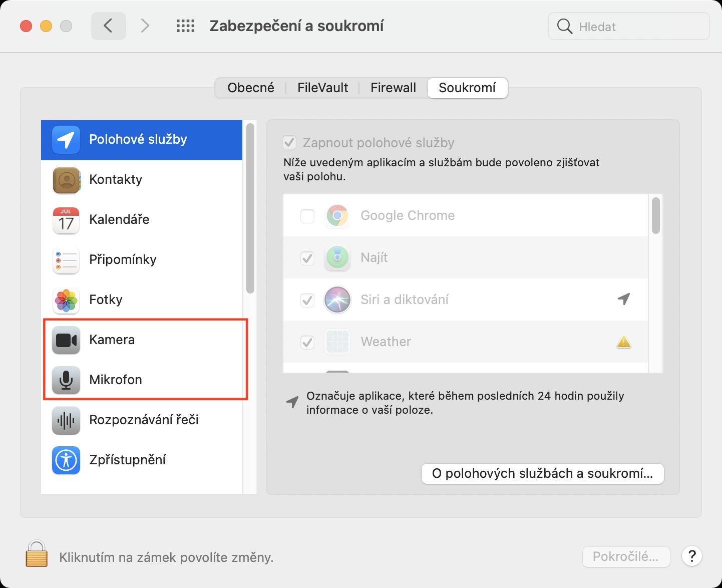Viewport: 722px width, 588px height.
Task: Open the Obecné tab
Action: pyautogui.click(x=251, y=88)
